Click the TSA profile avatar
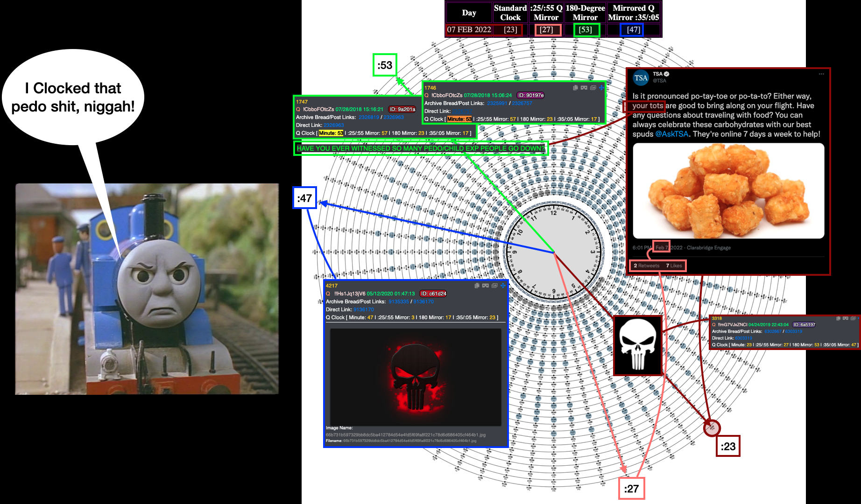This screenshot has height=504, width=861. (x=641, y=78)
